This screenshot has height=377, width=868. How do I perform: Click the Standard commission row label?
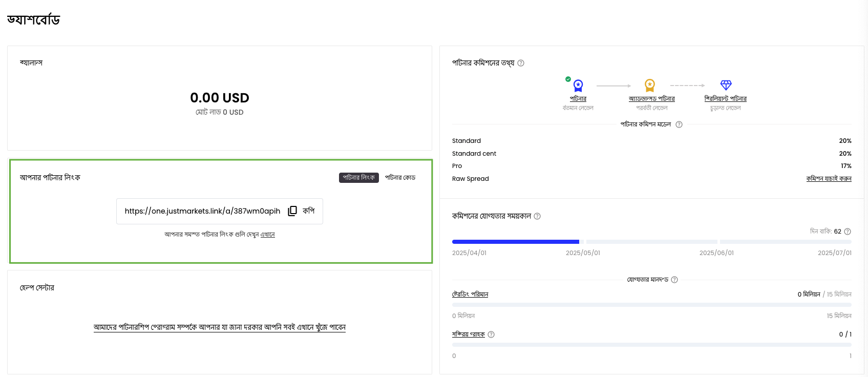[x=467, y=141]
